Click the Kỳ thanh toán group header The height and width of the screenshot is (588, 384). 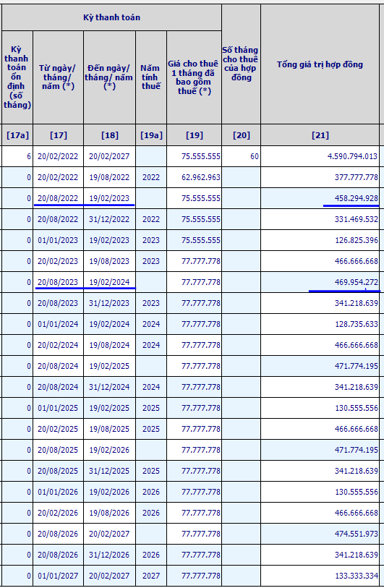[x=111, y=17]
